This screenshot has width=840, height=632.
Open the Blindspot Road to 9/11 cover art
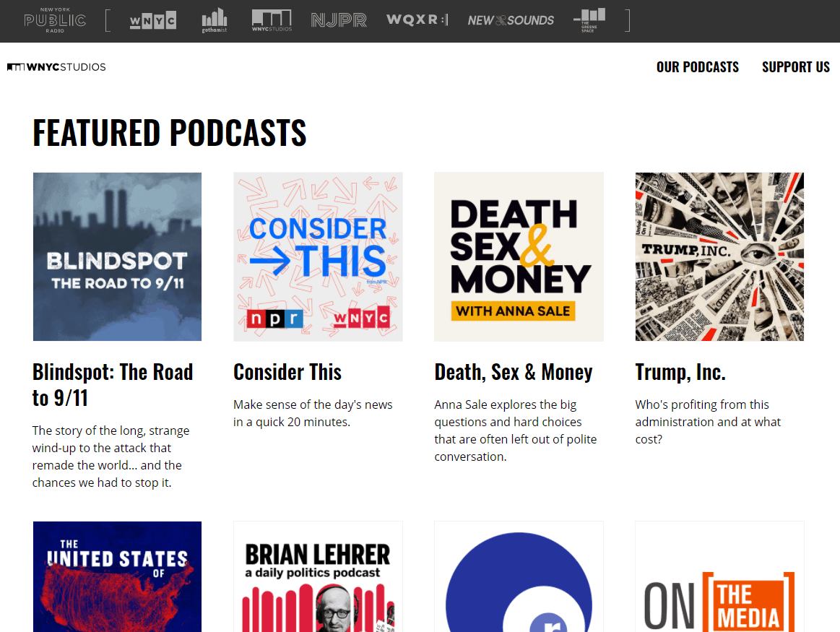pyautogui.click(x=117, y=256)
